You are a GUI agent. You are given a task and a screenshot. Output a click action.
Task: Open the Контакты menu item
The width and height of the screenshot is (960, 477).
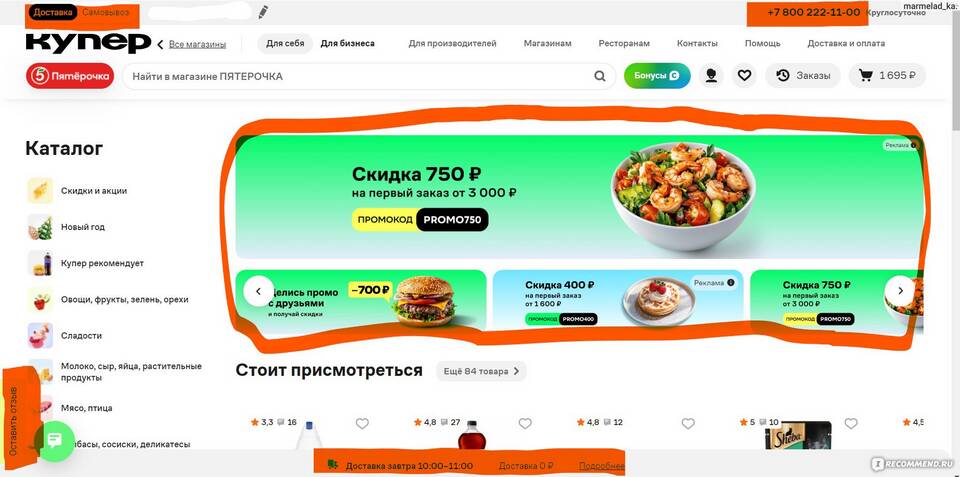pos(697,43)
